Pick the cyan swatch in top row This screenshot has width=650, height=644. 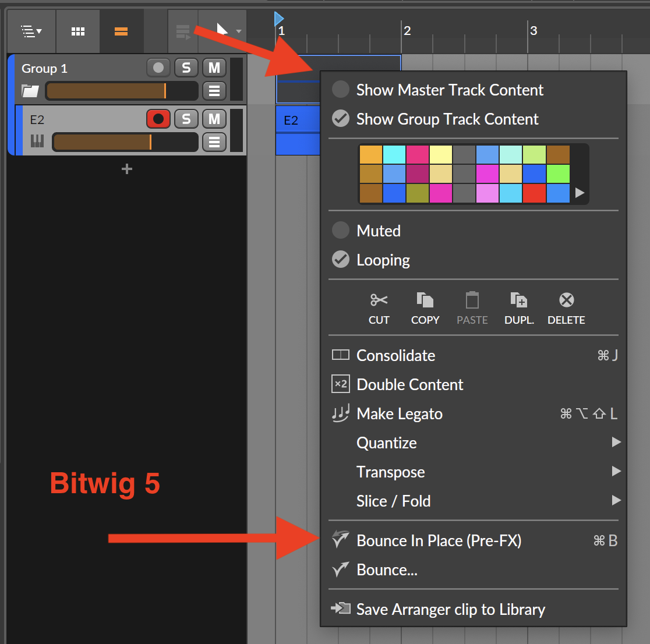coord(394,154)
